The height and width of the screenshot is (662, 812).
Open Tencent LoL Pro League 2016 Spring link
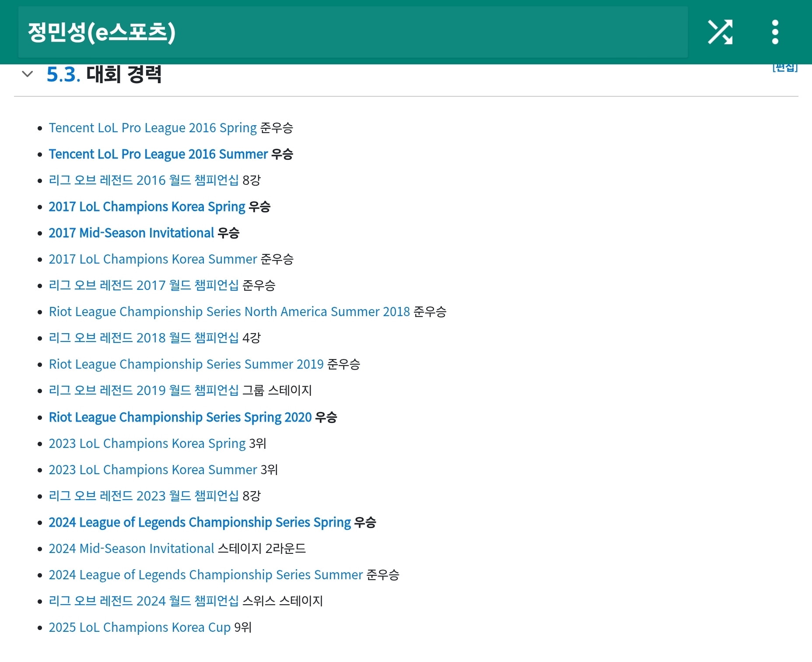click(x=153, y=128)
